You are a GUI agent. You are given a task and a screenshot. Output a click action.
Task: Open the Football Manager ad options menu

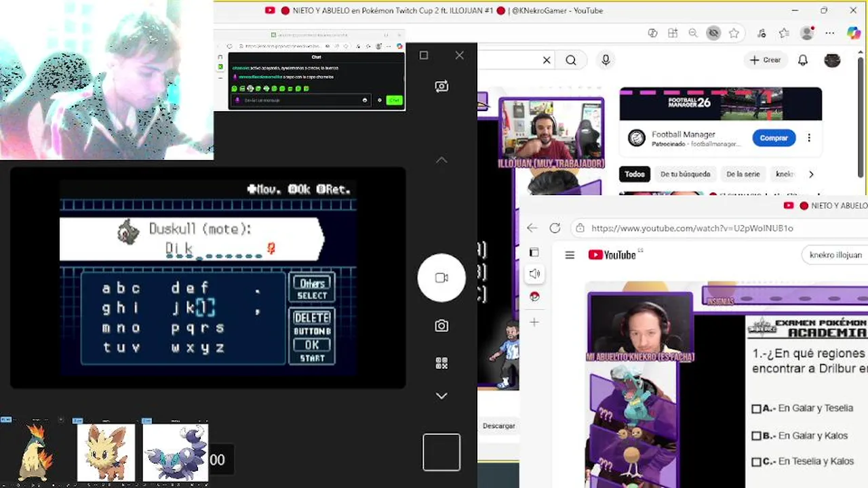(809, 138)
